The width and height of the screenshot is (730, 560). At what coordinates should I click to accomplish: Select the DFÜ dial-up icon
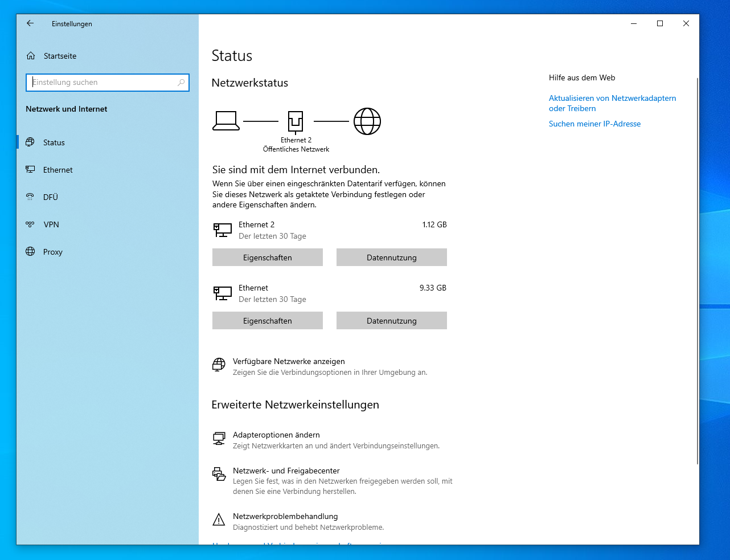(x=30, y=197)
